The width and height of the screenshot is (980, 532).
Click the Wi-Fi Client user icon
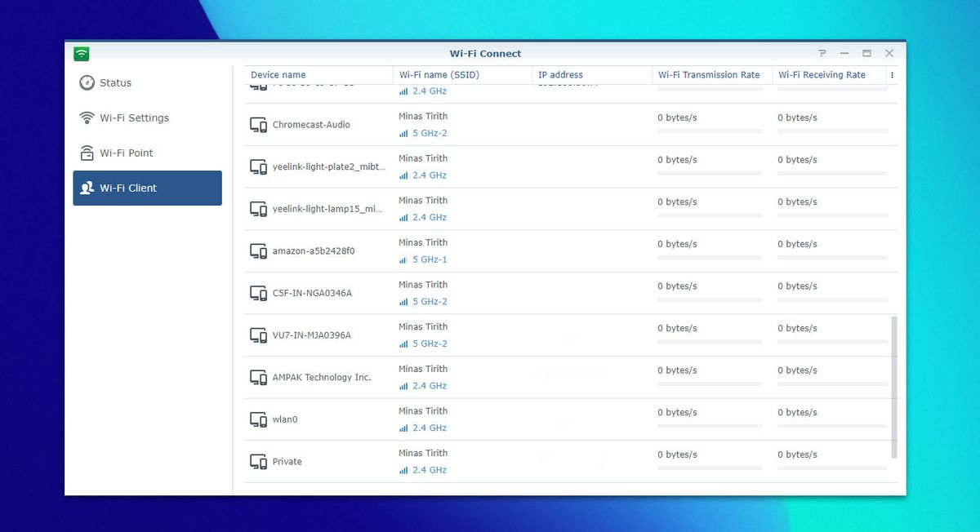[x=87, y=188]
